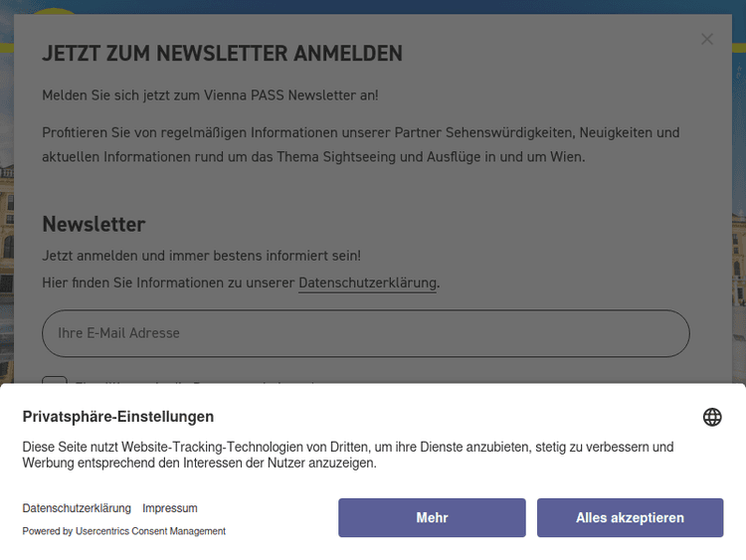746x560 pixels.
Task: Open Datenschutzerklärung link in the newsletter text
Action: click(x=367, y=282)
